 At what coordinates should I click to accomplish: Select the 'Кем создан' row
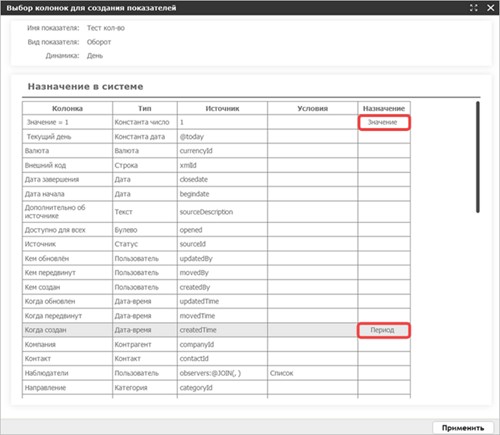[x=216, y=287]
